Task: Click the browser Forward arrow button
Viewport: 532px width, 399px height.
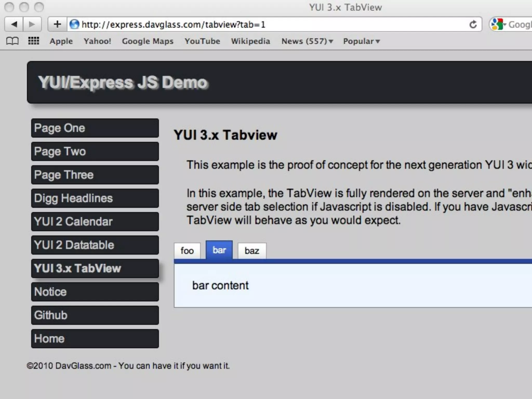Action: pyautogui.click(x=32, y=24)
